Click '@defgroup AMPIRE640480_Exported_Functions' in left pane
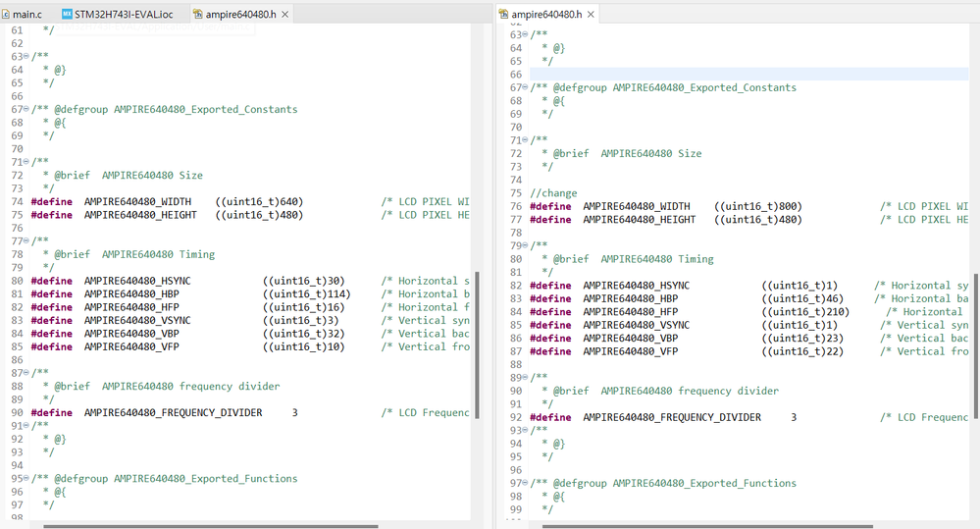This screenshot has width=980, height=529. pyautogui.click(x=176, y=478)
